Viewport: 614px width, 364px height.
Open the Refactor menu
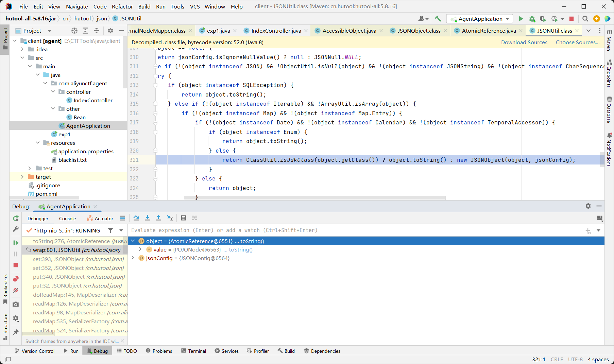[x=122, y=6]
